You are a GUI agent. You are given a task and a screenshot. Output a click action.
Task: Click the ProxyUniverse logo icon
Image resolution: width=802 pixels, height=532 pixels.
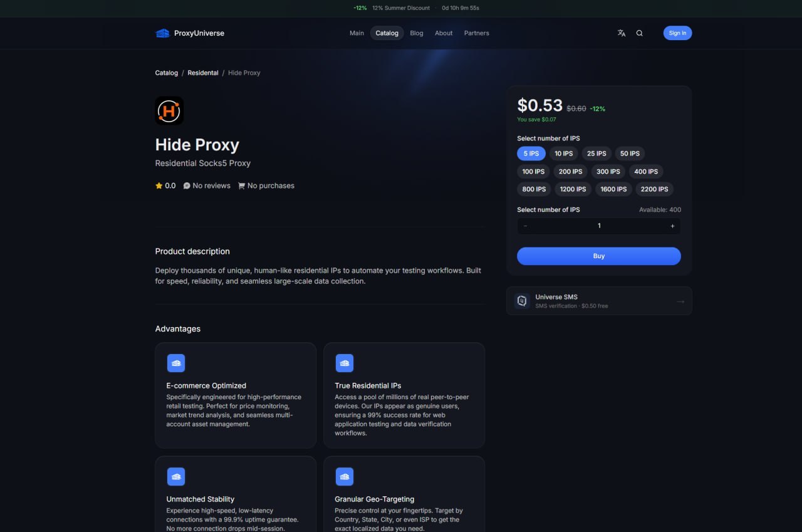(162, 33)
